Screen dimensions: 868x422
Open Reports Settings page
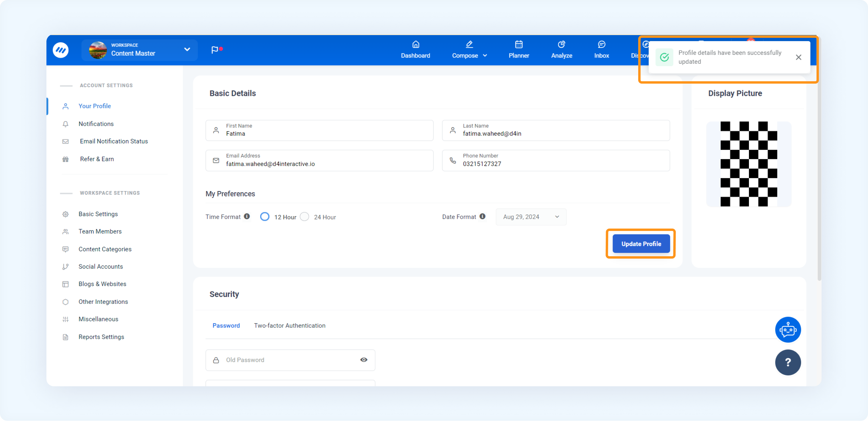pyautogui.click(x=101, y=337)
